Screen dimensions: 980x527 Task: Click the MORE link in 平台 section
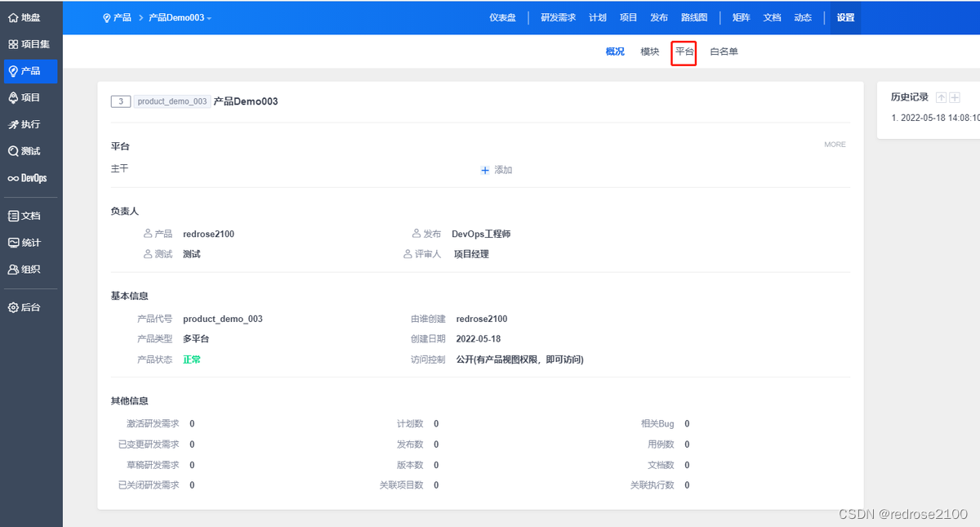tap(835, 145)
